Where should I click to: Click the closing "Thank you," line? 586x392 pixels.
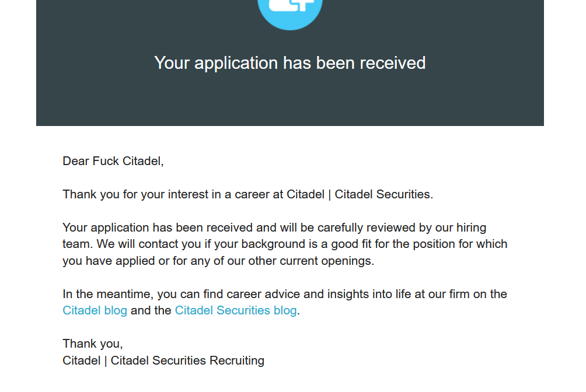[x=93, y=344]
